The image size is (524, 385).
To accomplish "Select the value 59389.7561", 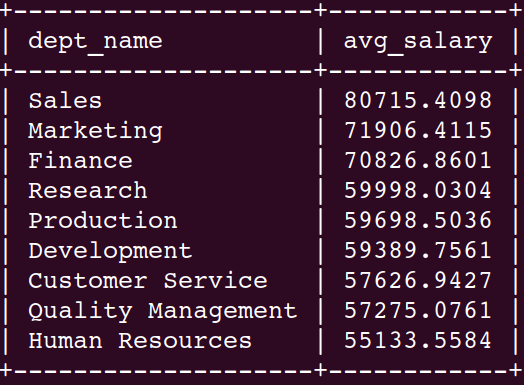I will tap(418, 251).
